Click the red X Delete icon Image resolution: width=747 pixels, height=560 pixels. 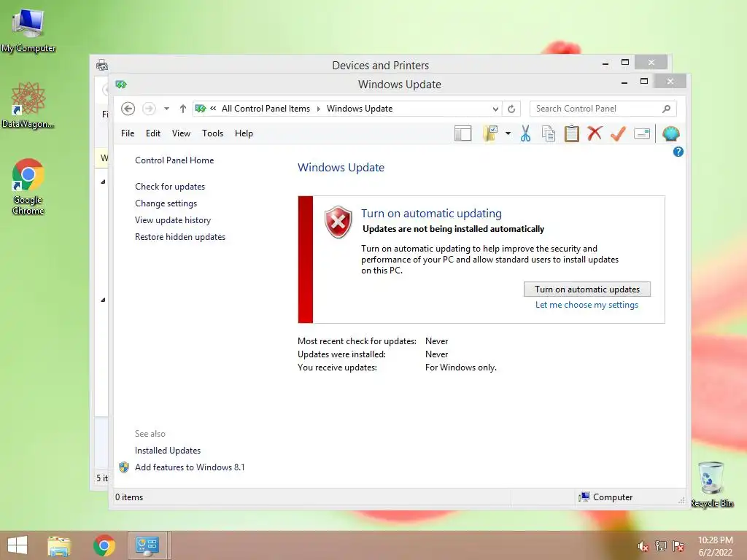point(595,133)
